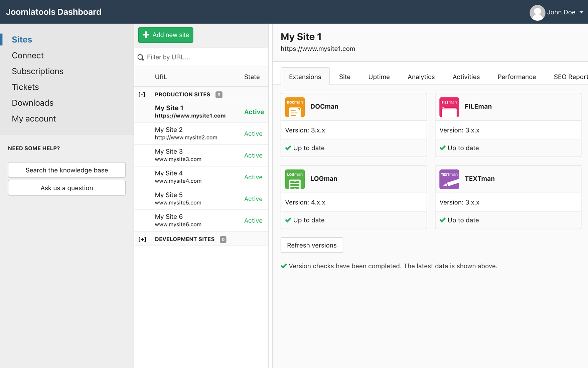Click the checkmark beside version checks message
Image resolution: width=588 pixels, height=368 pixels.
click(284, 266)
